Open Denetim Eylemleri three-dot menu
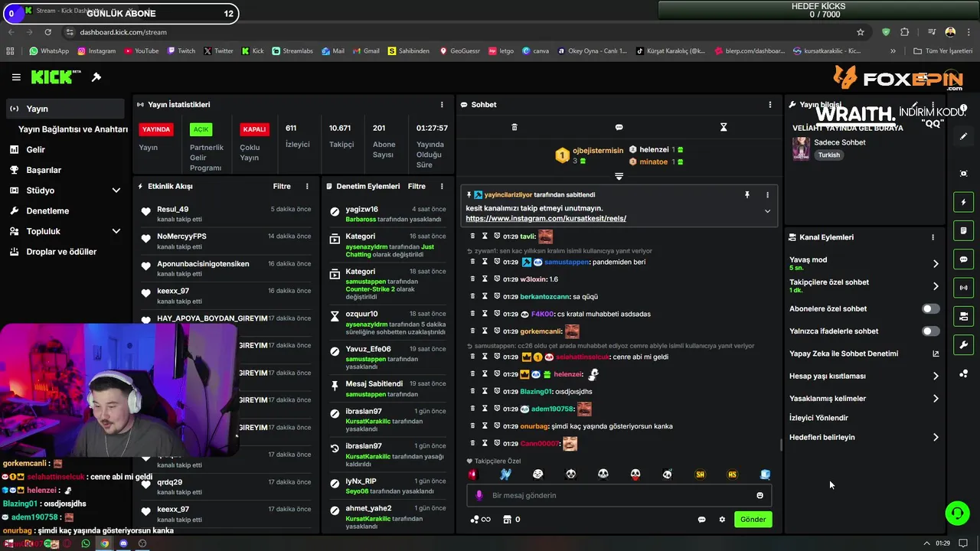980x551 pixels. tap(442, 186)
